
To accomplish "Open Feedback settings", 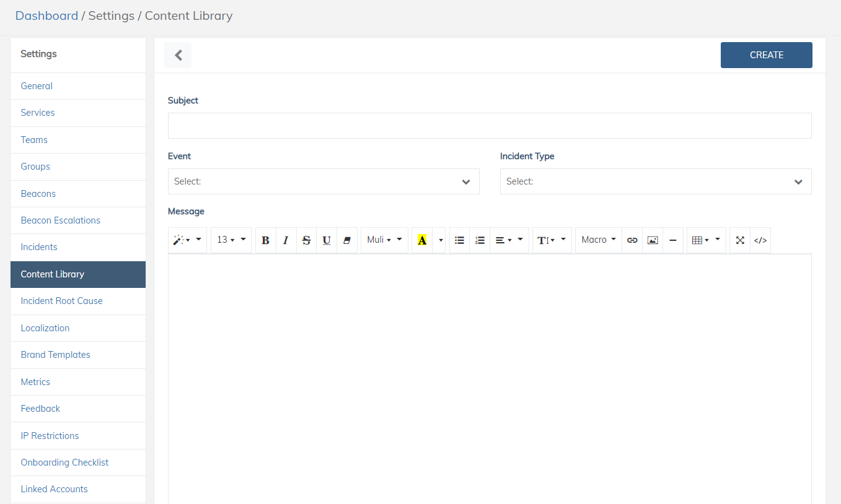I will tap(78, 409).
